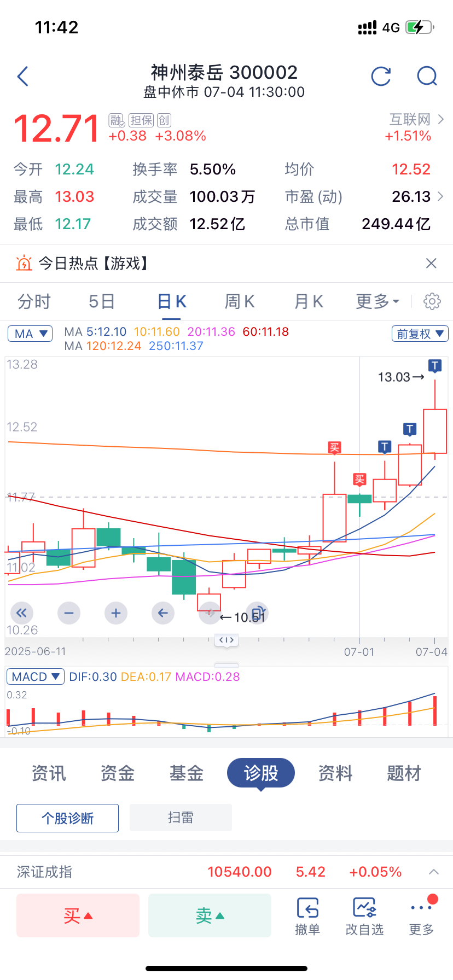Open the 更多 chart period dropdown

(378, 301)
